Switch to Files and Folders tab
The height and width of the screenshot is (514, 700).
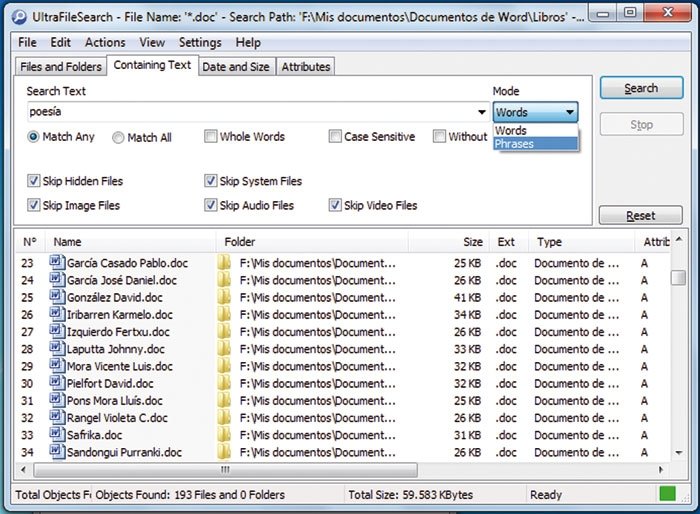pos(61,67)
